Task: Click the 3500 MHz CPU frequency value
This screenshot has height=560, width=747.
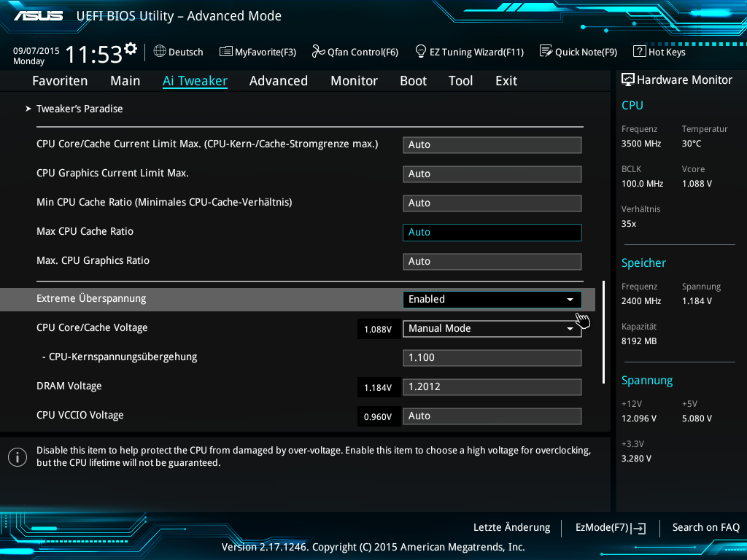Action: 641,144
